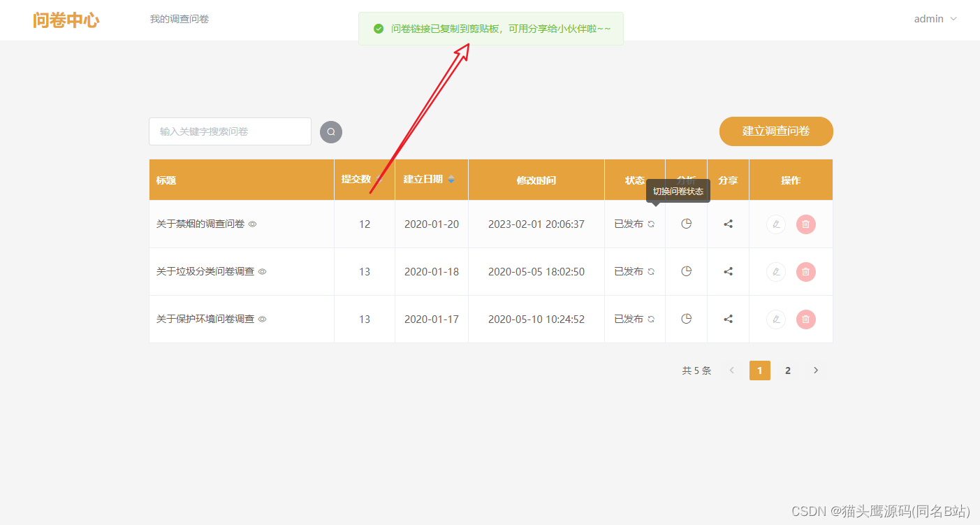Click the date cell 2020-01-17

432,319
